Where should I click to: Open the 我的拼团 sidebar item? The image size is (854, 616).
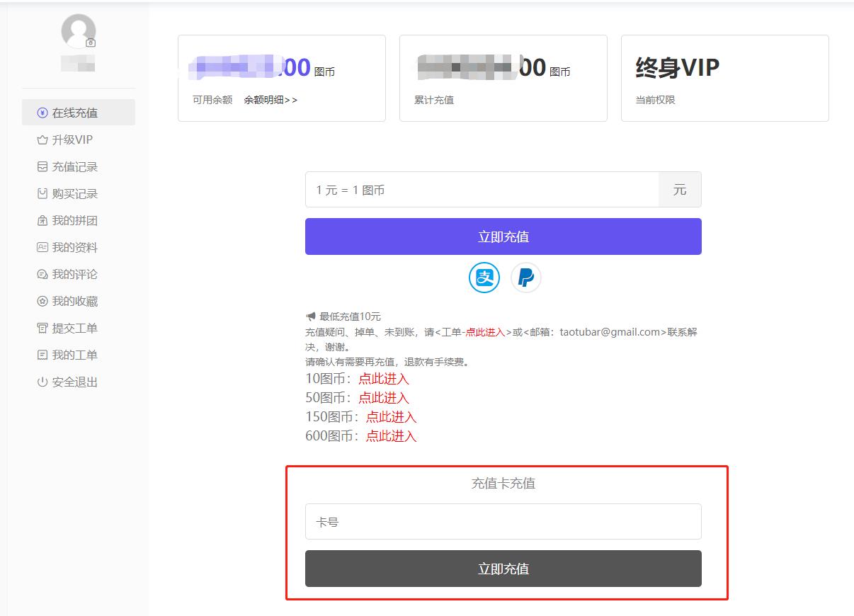[74, 220]
